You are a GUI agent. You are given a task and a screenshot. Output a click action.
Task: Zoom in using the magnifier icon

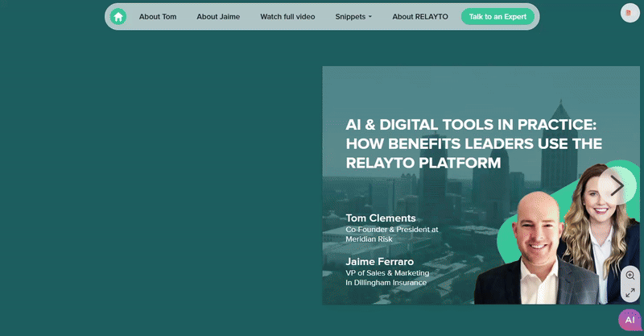630,275
